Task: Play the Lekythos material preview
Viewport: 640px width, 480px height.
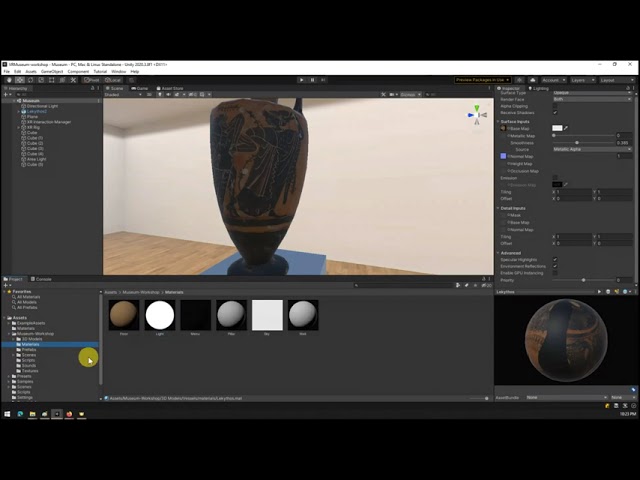Action: (x=599, y=292)
